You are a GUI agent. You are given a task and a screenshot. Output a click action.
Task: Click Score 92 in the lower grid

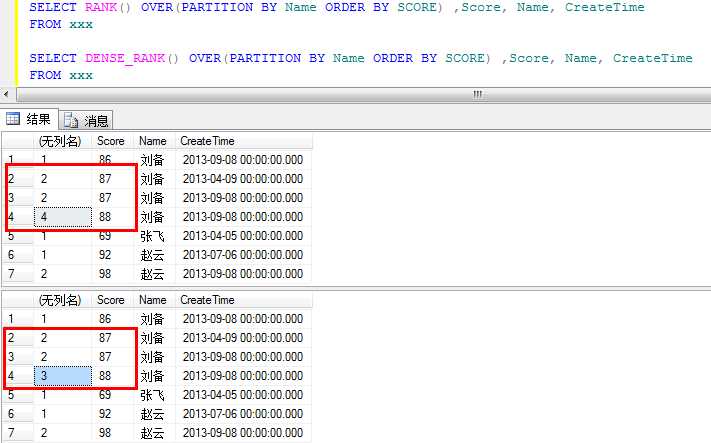pos(113,414)
